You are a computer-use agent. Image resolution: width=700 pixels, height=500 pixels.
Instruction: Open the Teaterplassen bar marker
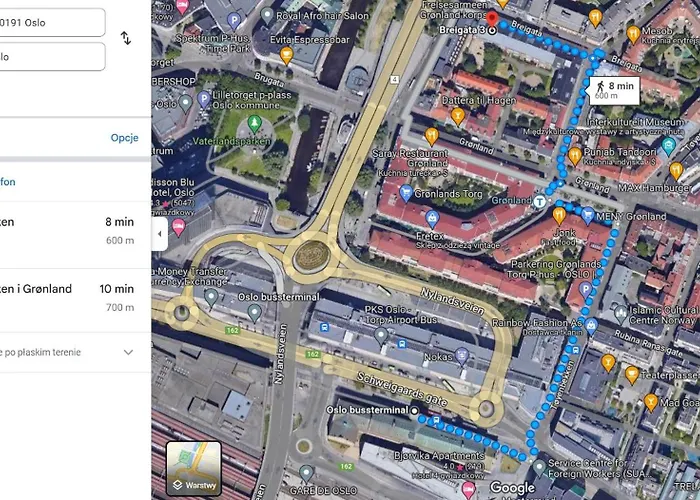click(x=631, y=375)
